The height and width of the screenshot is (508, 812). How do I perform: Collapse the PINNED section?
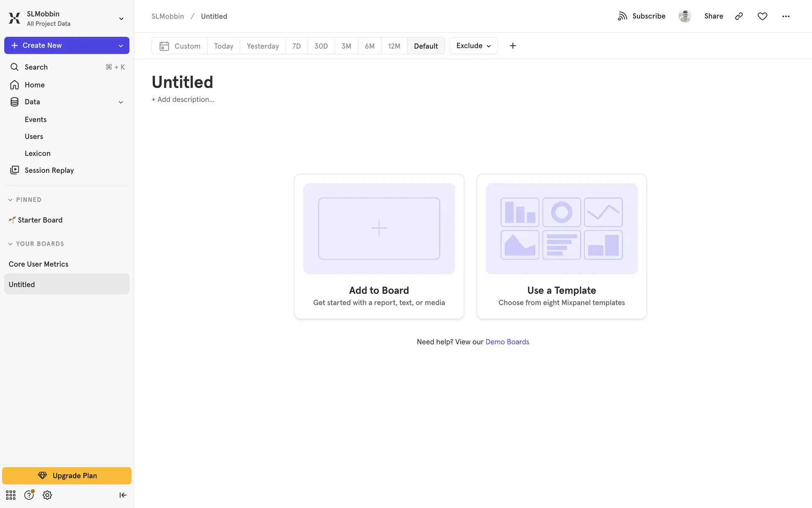pyautogui.click(x=10, y=200)
